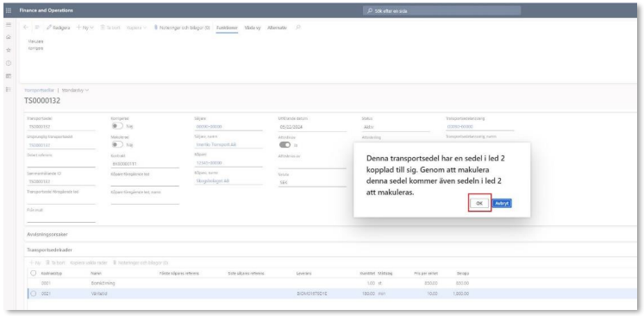Open Recent clock icon in the sidebar
Viewport: 644px width, 316px height.
[9, 63]
